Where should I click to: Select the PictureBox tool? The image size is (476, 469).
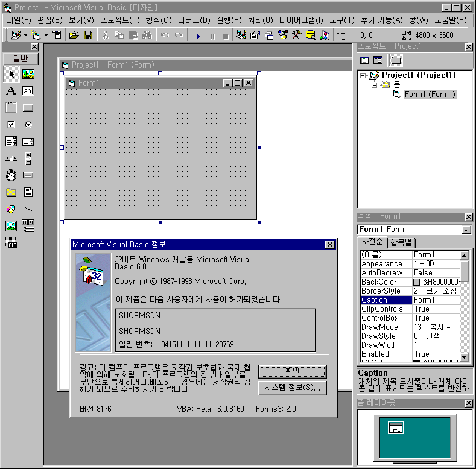[x=28, y=74]
